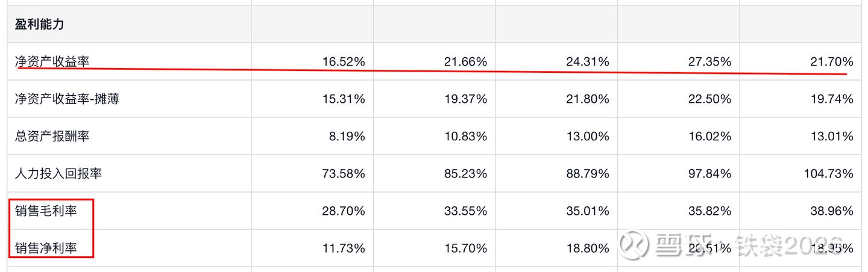Screen dimensions: 868x272
Task: Click the Xueqiu snowball watermark logo
Action: (634, 245)
